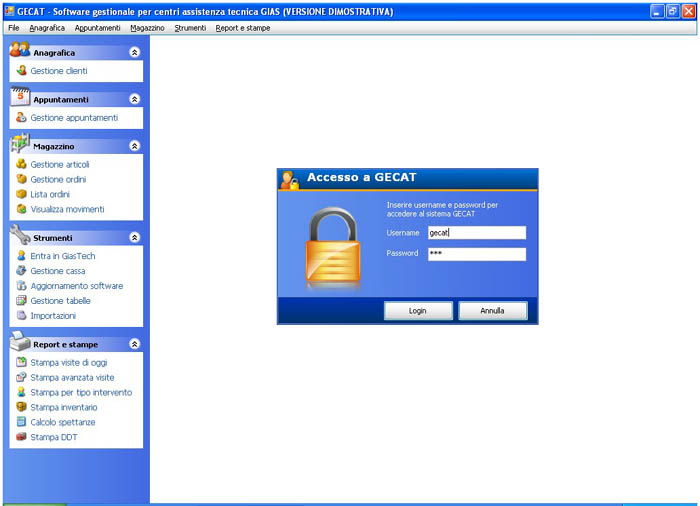The height and width of the screenshot is (506, 700).
Task: Collapse the Anagrafica panel
Action: [135, 52]
